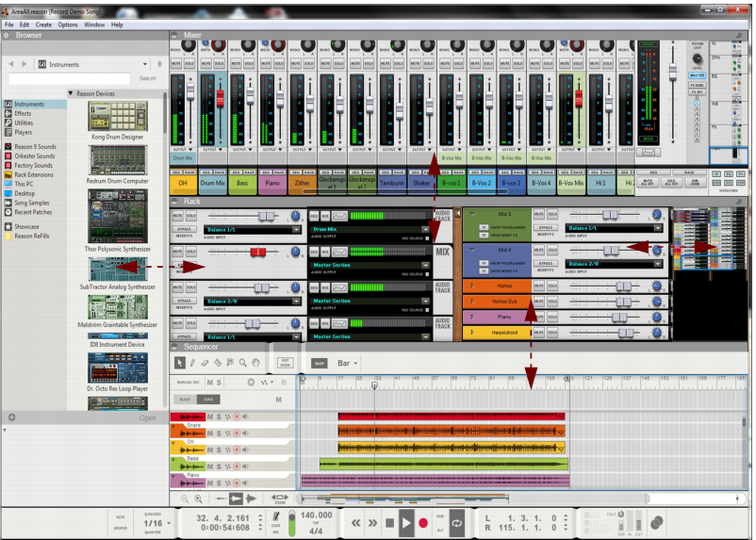This screenshot has width=756, height=540.
Task: Open Kong Drum Designer device thumbnail
Action: tap(118, 117)
